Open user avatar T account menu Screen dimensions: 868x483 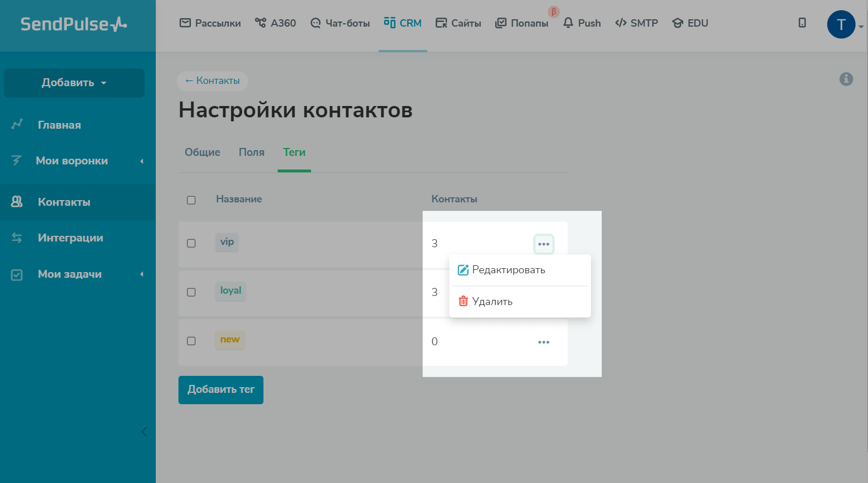point(841,24)
